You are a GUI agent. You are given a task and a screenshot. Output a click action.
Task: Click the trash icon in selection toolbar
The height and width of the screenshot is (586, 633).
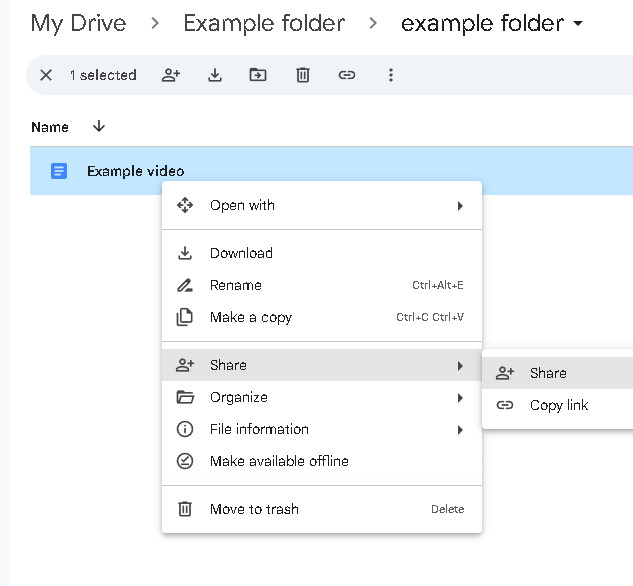click(303, 75)
